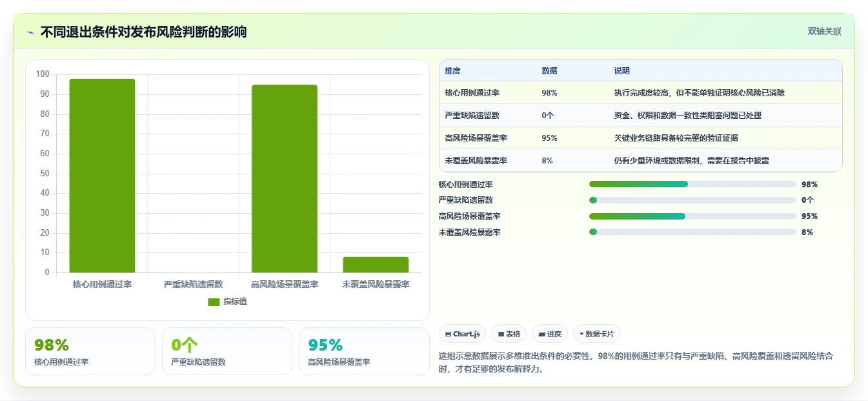Click the 维度 table column header
Screen dimensions: 868x401
[452, 71]
